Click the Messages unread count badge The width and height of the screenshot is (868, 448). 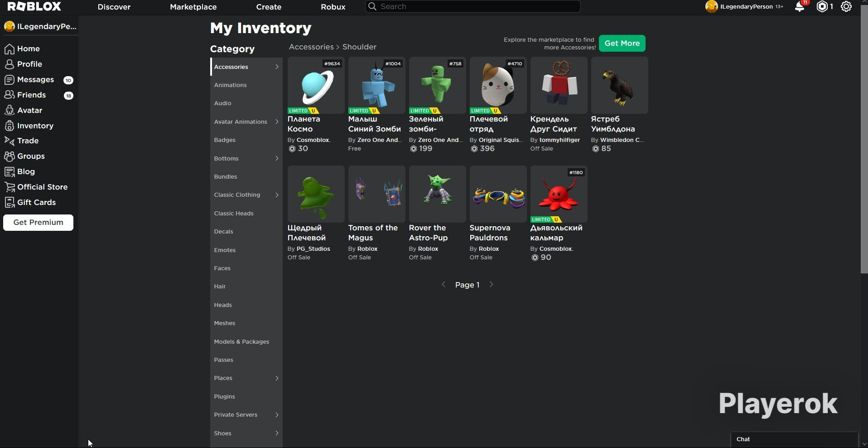click(68, 80)
